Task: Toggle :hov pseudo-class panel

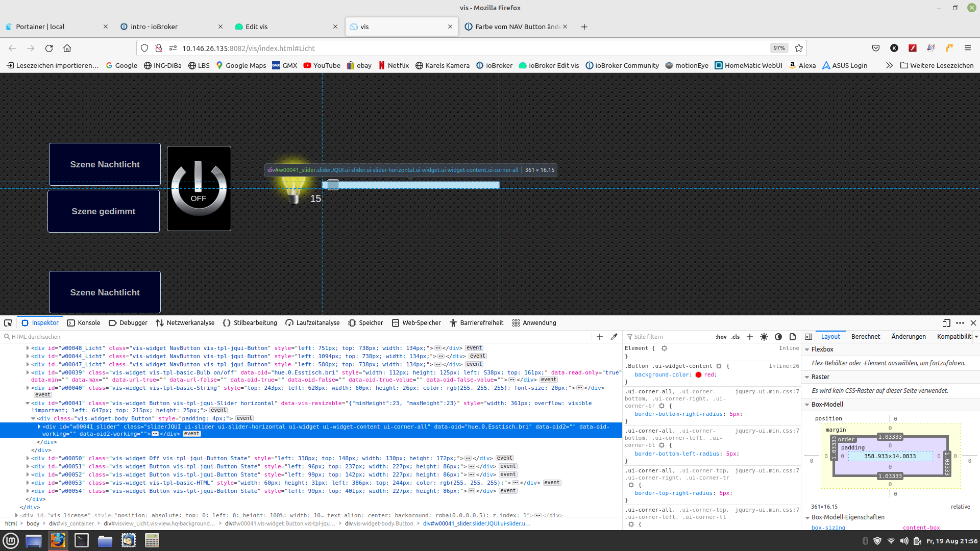Action: (x=721, y=337)
